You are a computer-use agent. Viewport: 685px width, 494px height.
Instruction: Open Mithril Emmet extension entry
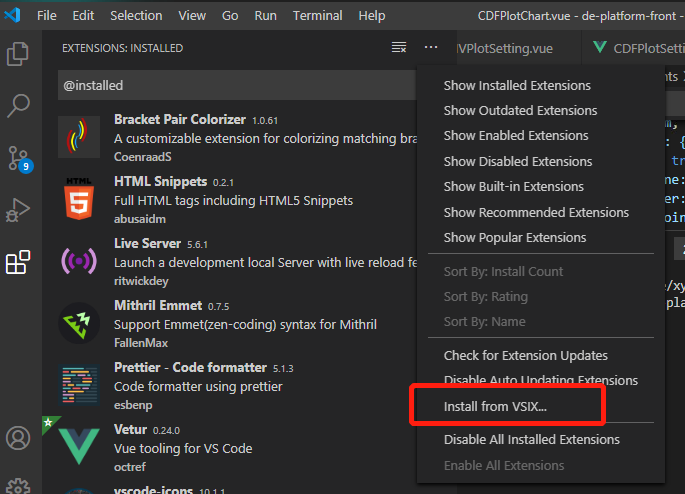tap(237, 323)
